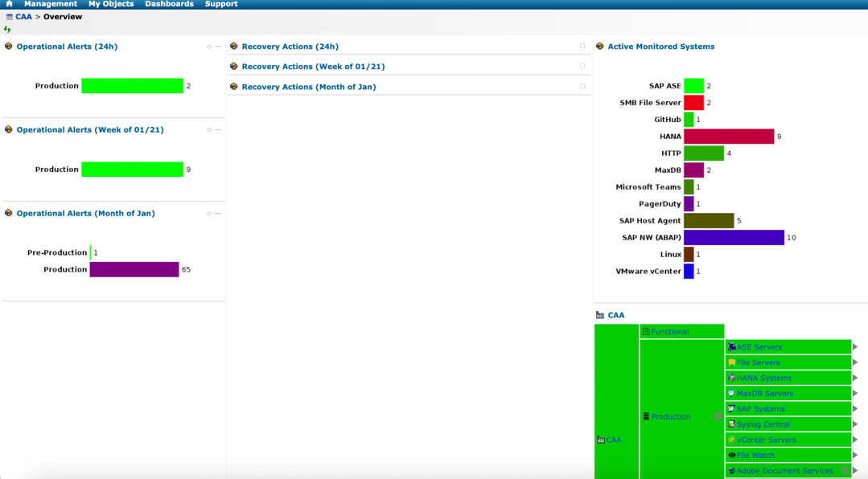Click the Production node server icon
868x479 pixels.
(x=646, y=416)
